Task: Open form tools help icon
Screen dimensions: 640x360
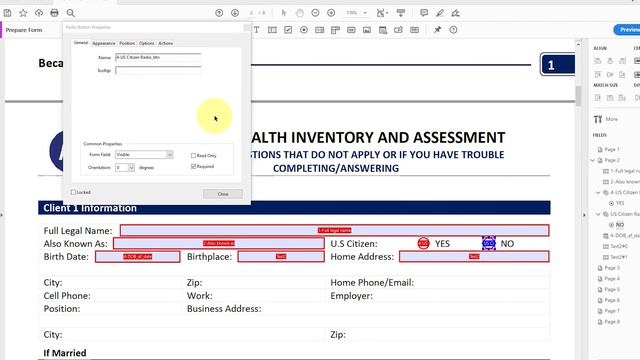Action: click(x=453, y=30)
